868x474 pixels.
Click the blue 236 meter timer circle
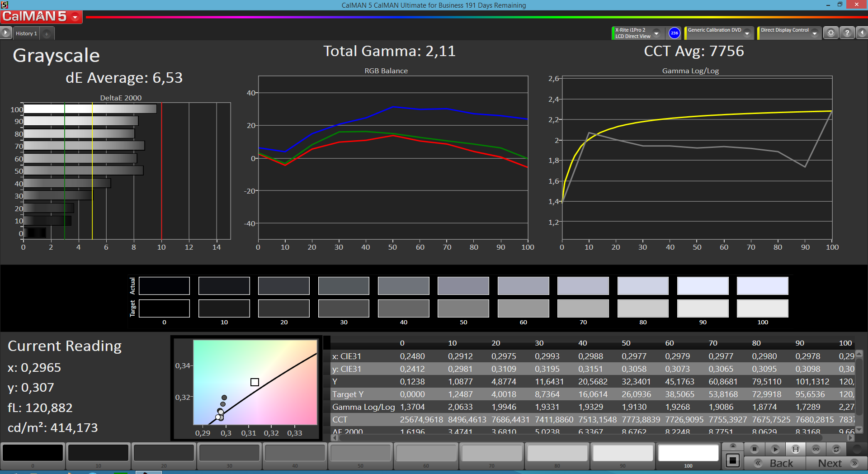[x=674, y=33]
